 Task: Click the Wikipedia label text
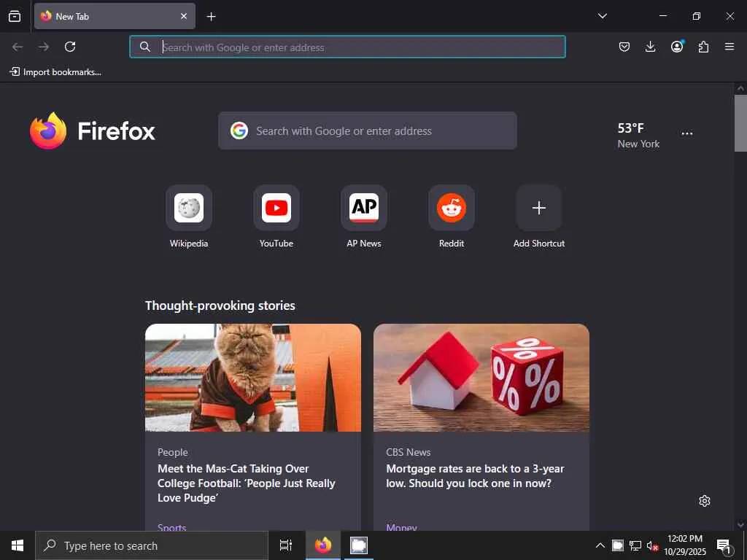coord(189,244)
